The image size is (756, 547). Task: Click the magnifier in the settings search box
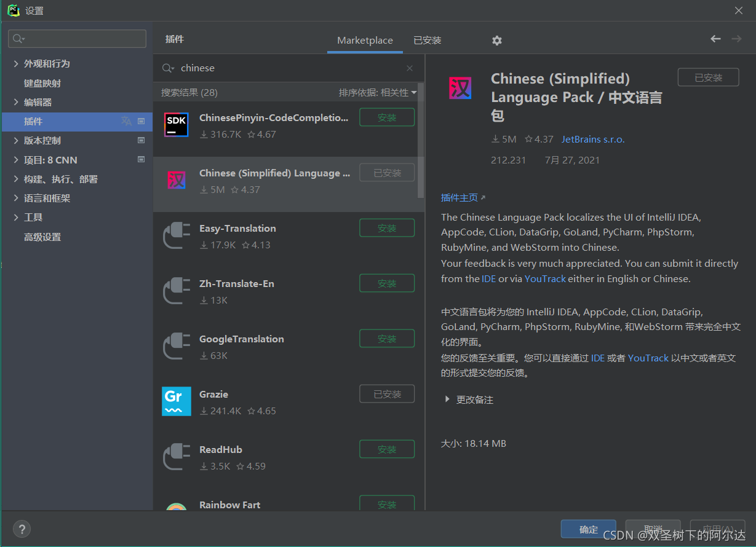tap(18, 39)
